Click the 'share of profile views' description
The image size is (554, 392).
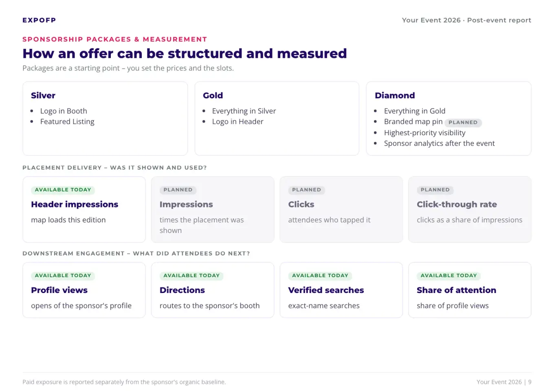coord(453,306)
